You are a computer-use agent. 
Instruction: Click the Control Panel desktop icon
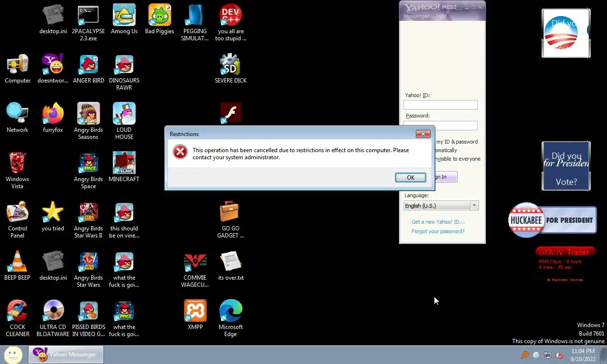[18, 220]
